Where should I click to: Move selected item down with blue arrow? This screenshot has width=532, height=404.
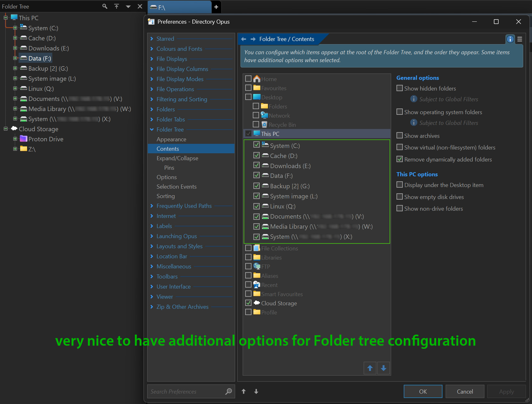pyautogui.click(x=384, y=368)
